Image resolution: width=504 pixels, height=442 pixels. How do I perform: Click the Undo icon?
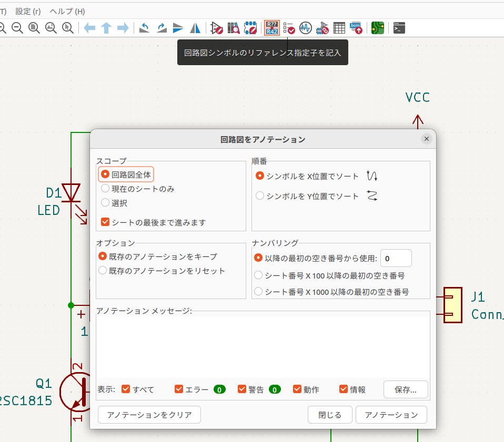[144, 28]
